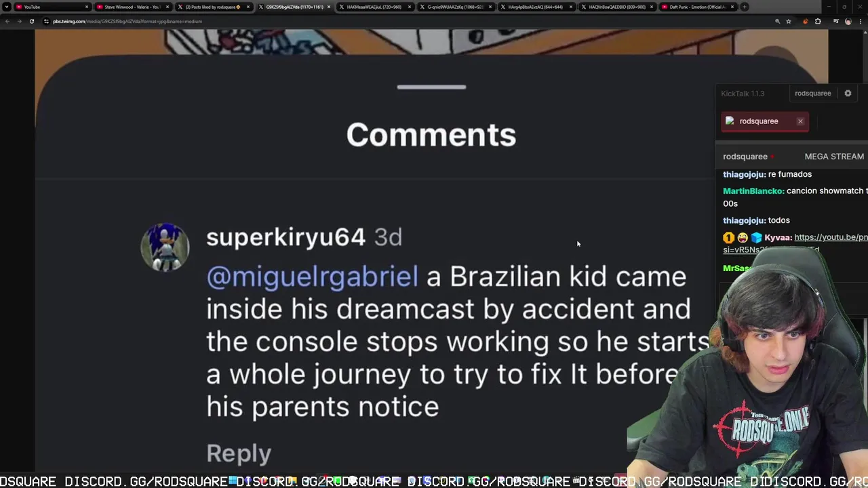Image resolution: width=868 pixels, height=488 pixels.
Task: Open the zoom magnifier icon in address bar
Action: pos(778,21)
